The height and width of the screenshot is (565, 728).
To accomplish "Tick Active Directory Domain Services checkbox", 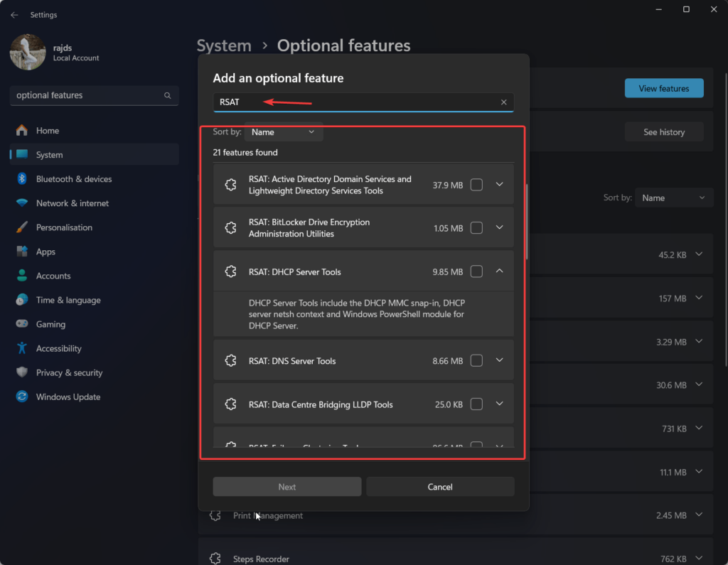I will pyautogui.click(x=476, y=185).
